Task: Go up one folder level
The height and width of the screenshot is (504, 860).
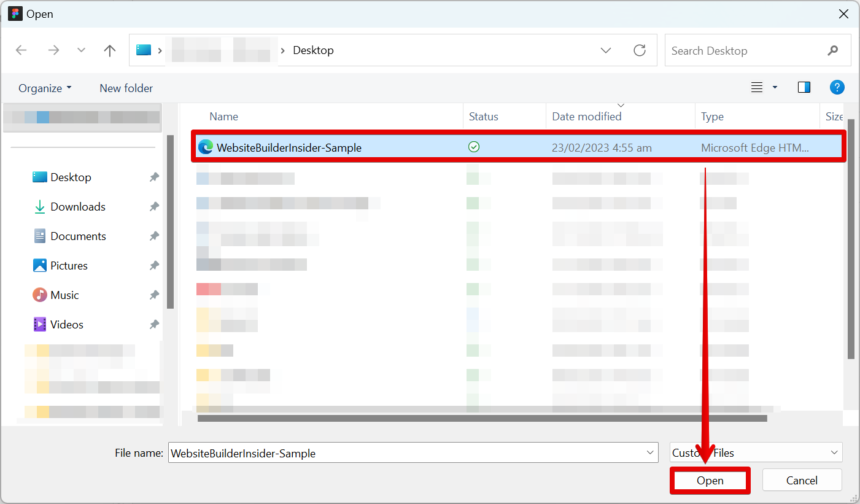Action: pos(110,50)
